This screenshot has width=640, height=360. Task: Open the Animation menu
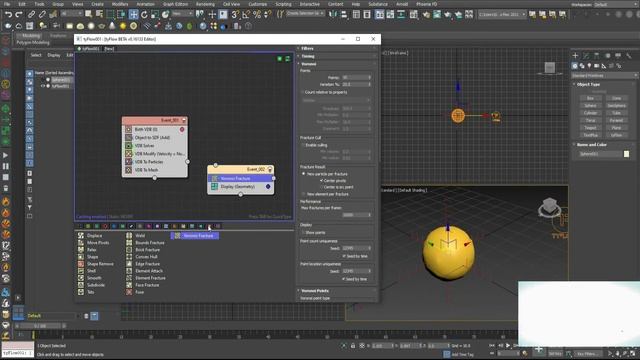pyautogui.click(x=145, y=4)
